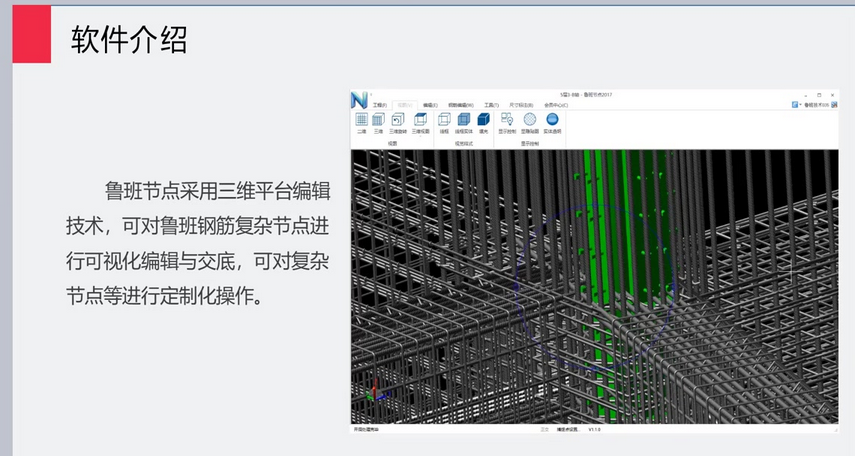This screenshot has width=855, height=456.
Task: Open the 工程(F) menu tab
Action: (x=380, y=105)
